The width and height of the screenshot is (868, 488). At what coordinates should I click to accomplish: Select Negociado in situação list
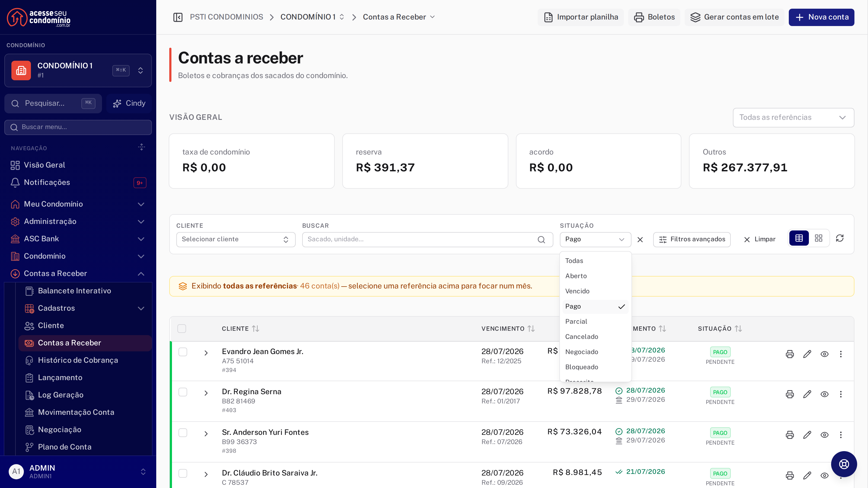[595, 352]
